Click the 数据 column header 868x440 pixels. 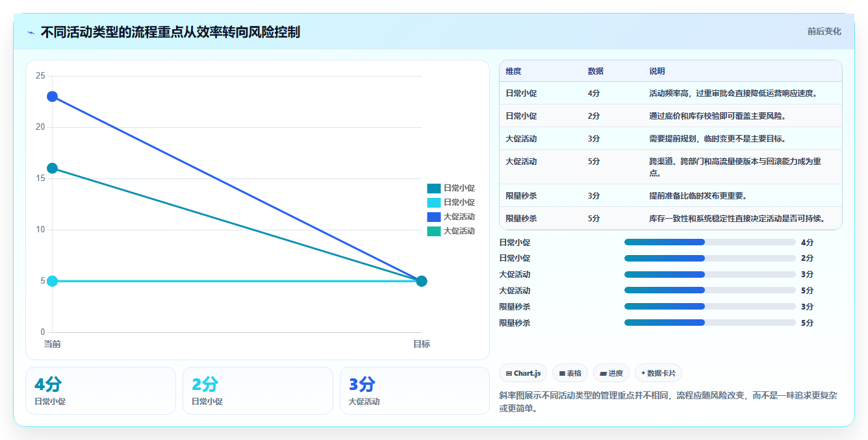point(596,71)
